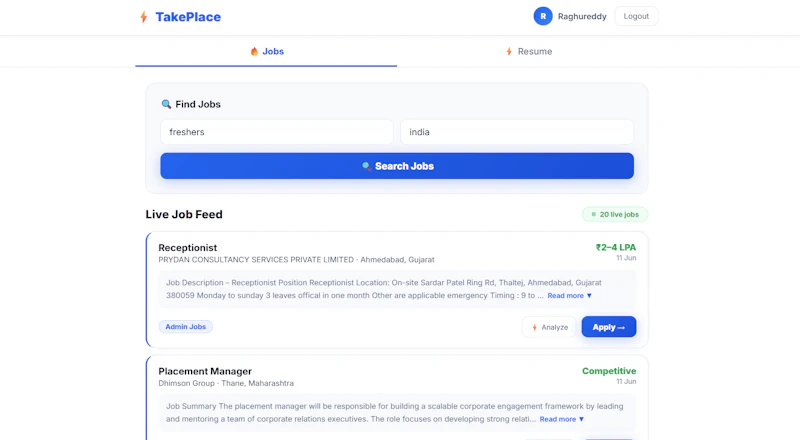The height and width of the screenshot is (440, 800).
Task: Run the Search Jobs button
Action: [397, 166]
